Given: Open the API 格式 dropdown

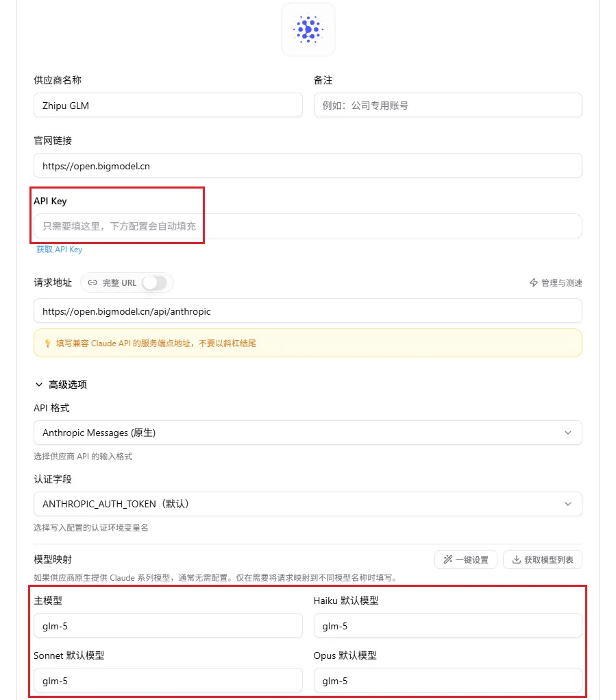Looking at the screenshot, I should [x=308, y=433].
